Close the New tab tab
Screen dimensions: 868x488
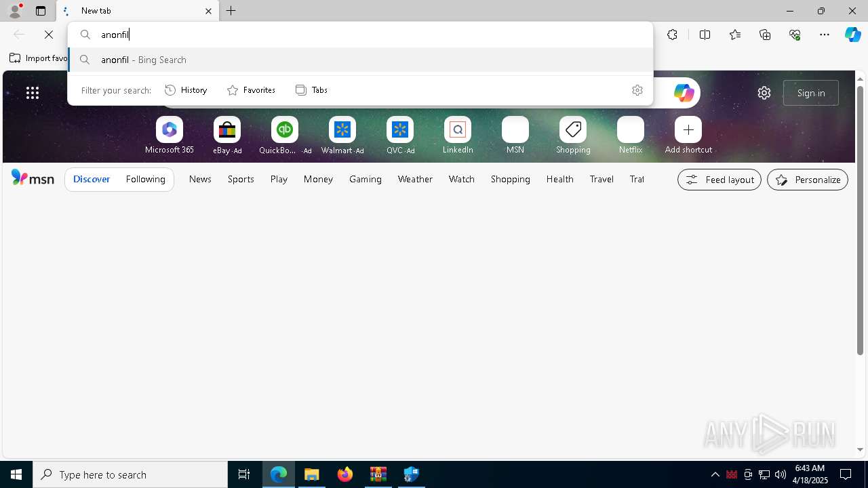[208, 11]
